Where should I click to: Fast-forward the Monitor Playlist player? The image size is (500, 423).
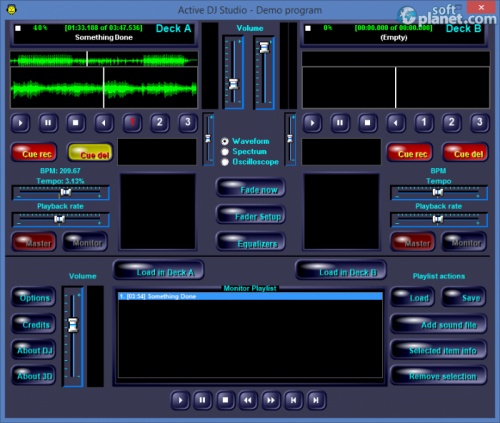click(x=271, y=400)
